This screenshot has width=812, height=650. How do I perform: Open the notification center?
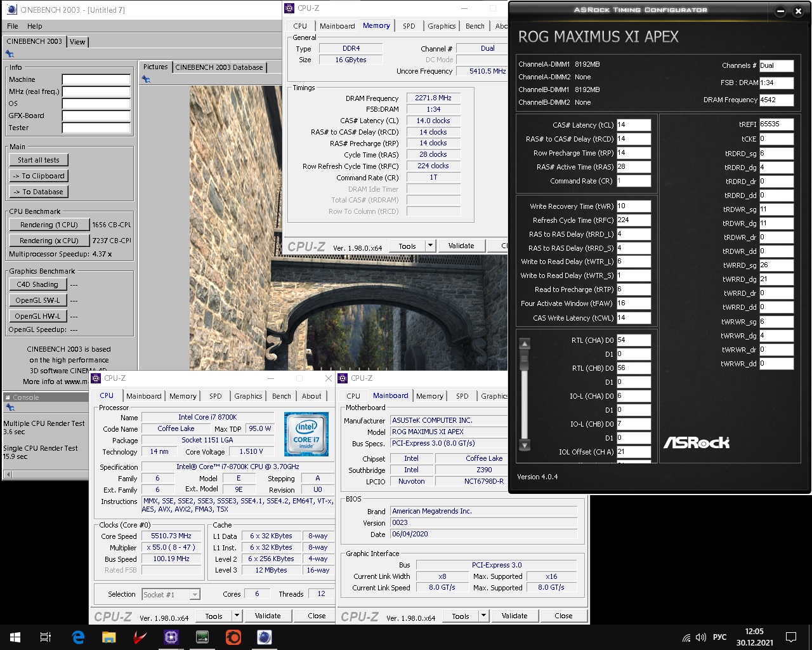coord(791,637)
